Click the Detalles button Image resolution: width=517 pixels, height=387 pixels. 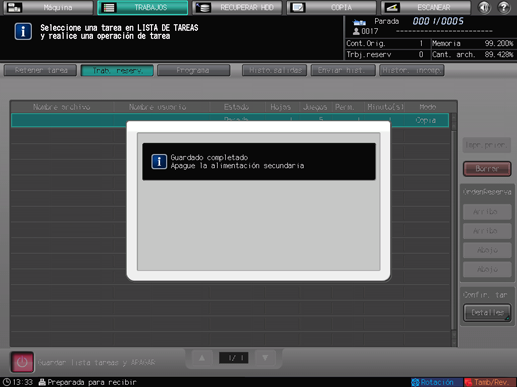coord(487,313)
